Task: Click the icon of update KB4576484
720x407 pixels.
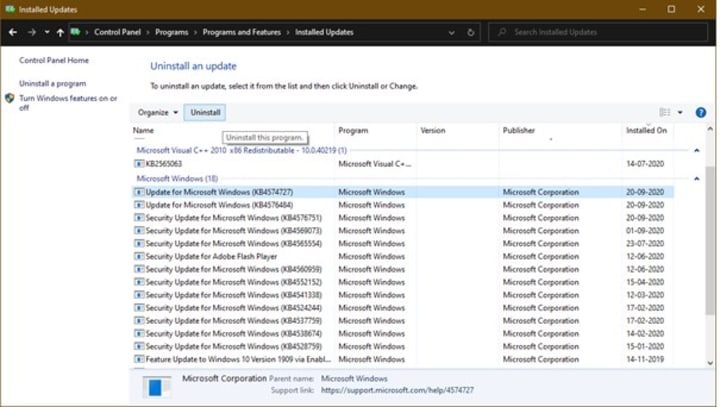Action: pos(139,205)
